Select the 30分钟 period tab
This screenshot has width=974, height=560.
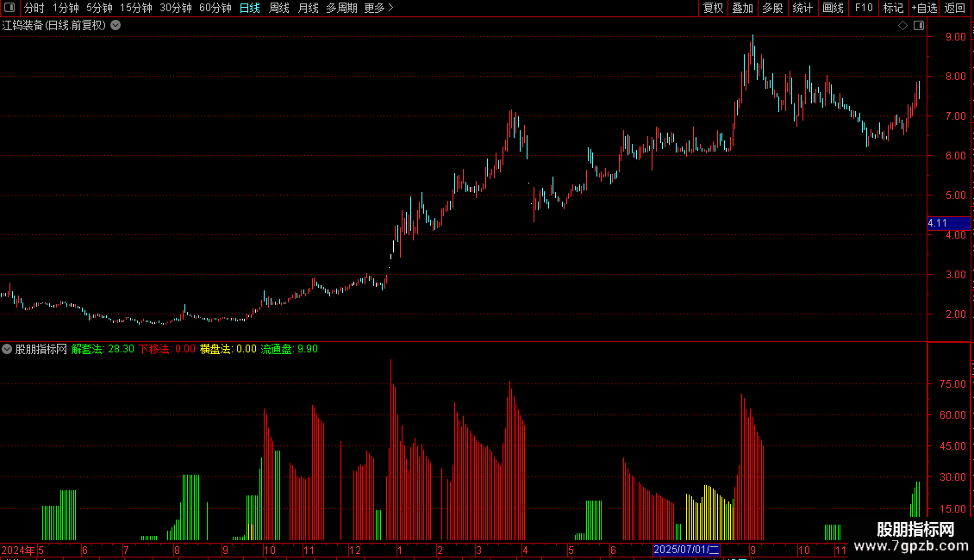176,8
